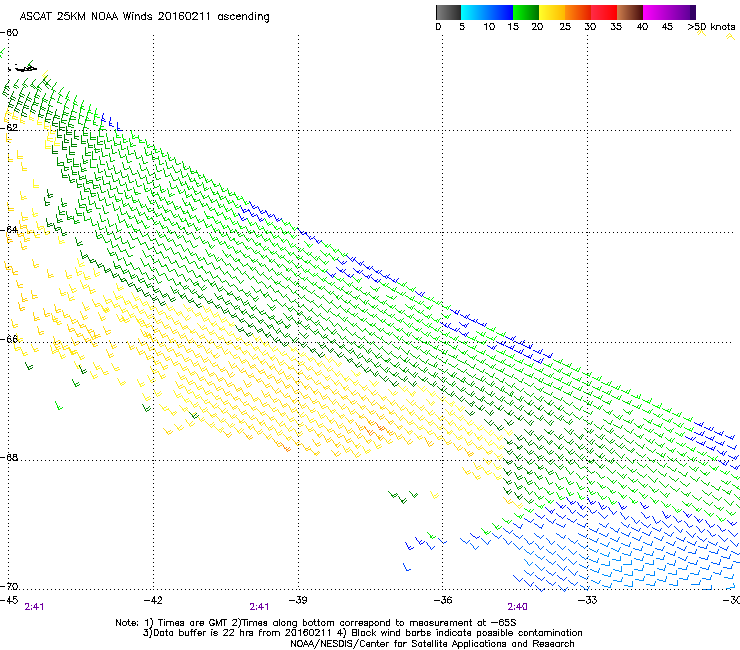Select the legend label '15'
The height and width of the screenshot is (650, 740).
click(x=513, y=27)
